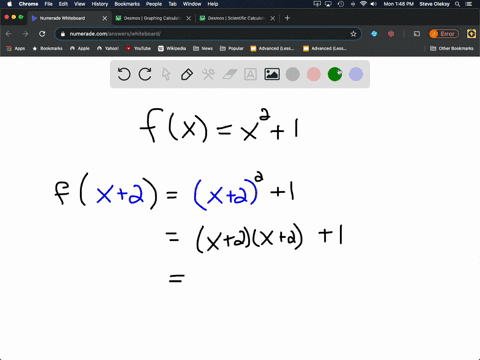Open Apps bookmark shortcut
The width and height of the screenshot is (480, 360).
click(16, 48)
